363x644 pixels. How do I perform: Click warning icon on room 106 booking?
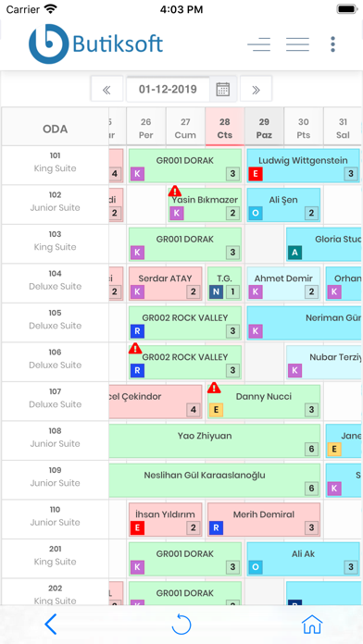(x=135, y=348)
